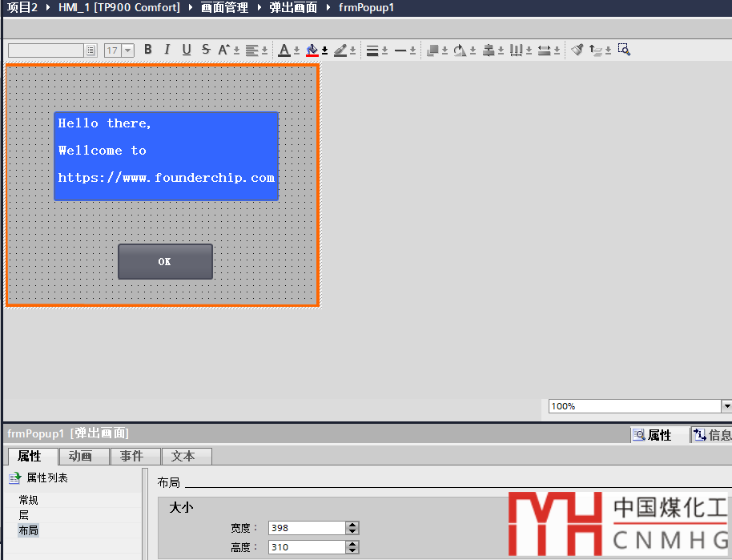Click the line color pen icon
Viewport: 732px width, 560px height.
[340, 50]
